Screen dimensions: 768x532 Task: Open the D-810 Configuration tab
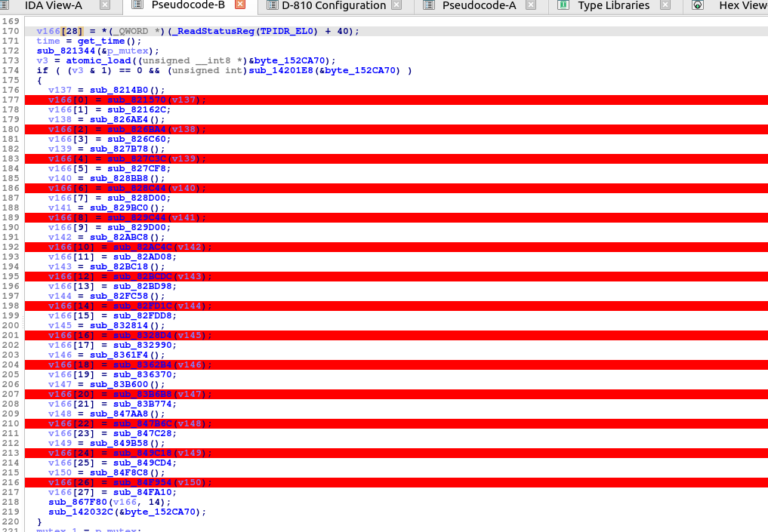(334, 5)
